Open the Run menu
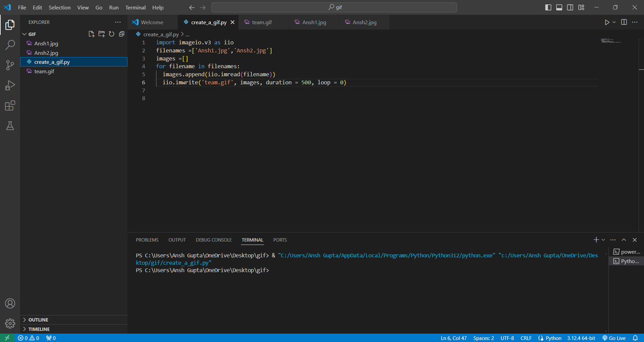644x342 pixels. point(114,8)
